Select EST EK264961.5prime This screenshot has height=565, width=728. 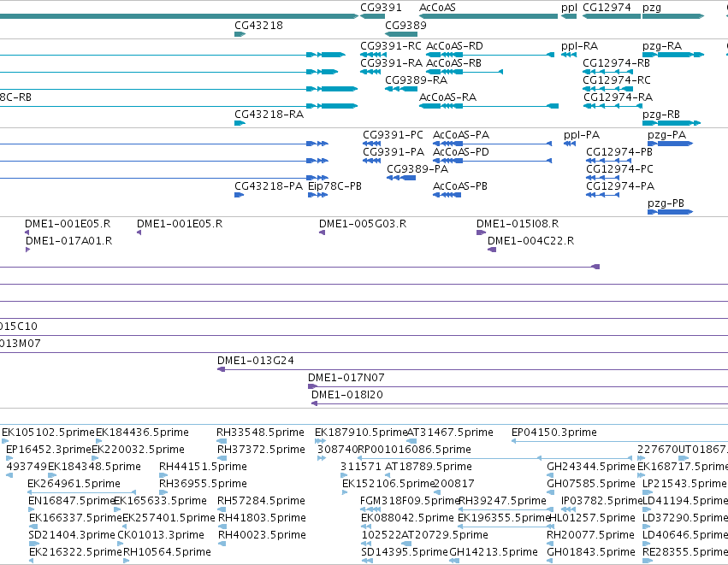[x=82, y=492]
